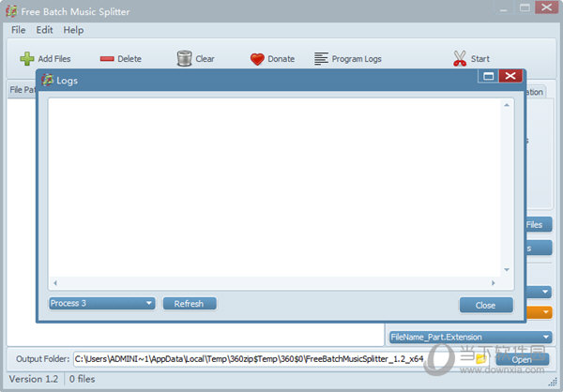Click the log scrollbar down arrow
Image resolution: width=563 pixels, height=392 pixels.
pyautogui.click(x=507, y=269)
